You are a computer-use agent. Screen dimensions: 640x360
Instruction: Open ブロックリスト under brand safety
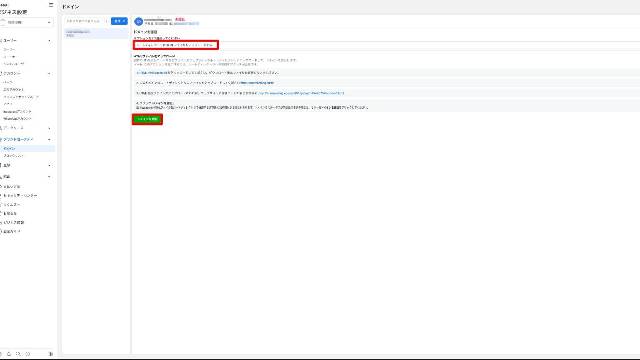coord(13,156)
